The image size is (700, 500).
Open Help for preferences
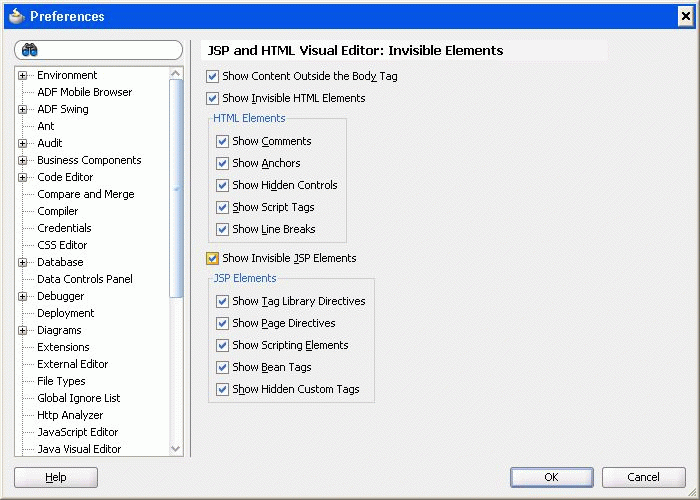click(x=56, y=477)
